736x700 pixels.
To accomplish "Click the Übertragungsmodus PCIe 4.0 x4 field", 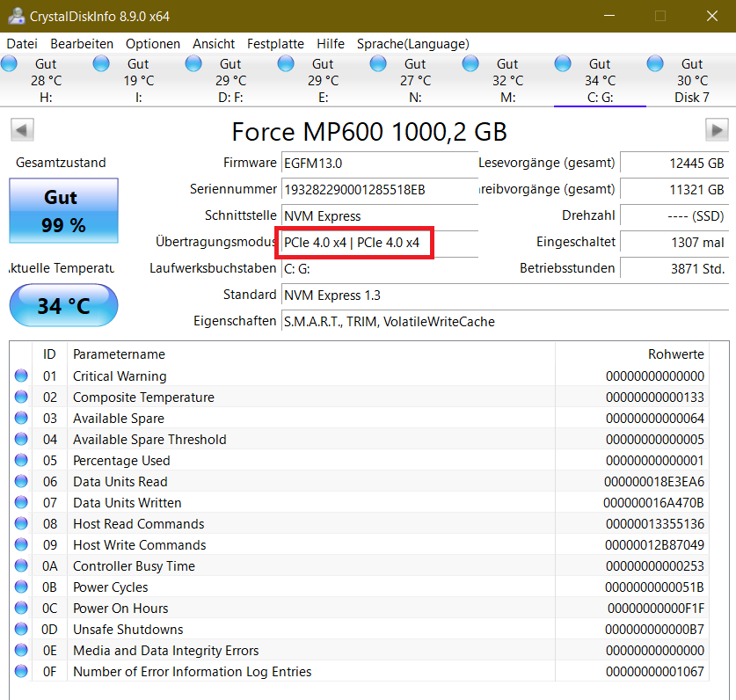I will coord(380,243).
